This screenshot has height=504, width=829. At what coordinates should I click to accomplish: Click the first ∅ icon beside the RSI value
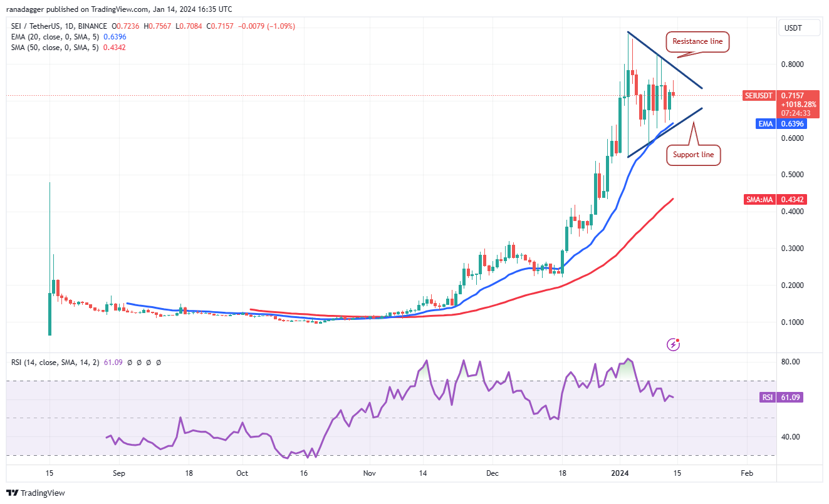(x=129, y=362)
